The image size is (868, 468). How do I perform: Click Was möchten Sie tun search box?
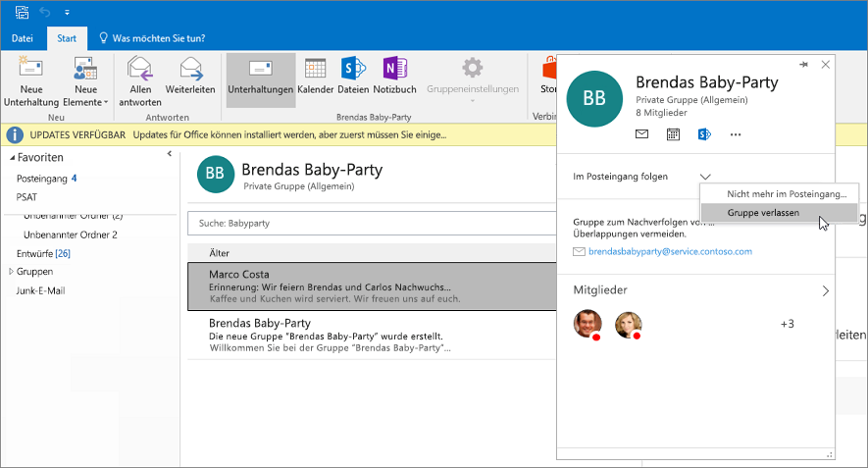click(152, 38)
